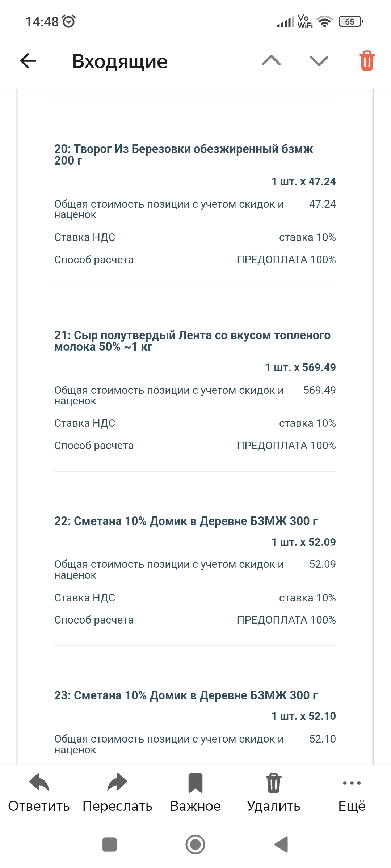Tap the Переслать forward arrow icon
The height and width of the screenshot is (868, 391).
click(117, 782)
